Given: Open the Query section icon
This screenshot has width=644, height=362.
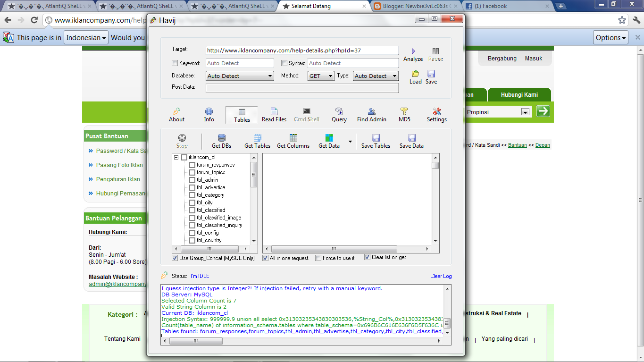Looking at the screenshot, I should (339, 111).
